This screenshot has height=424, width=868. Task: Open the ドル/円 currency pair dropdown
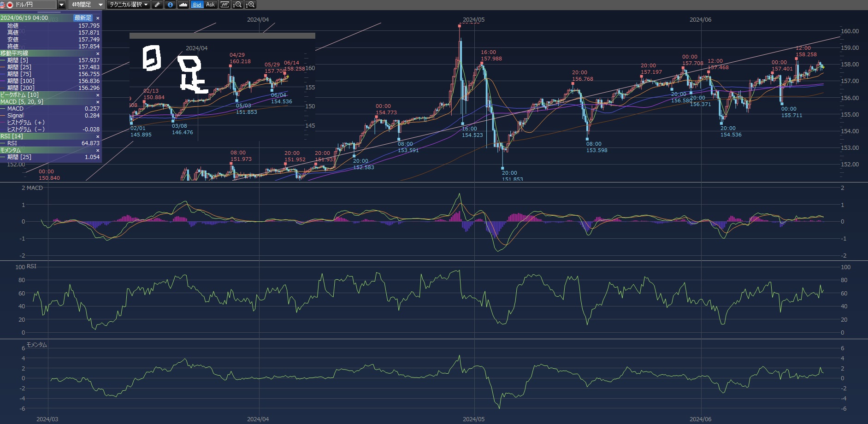[61, 5]
